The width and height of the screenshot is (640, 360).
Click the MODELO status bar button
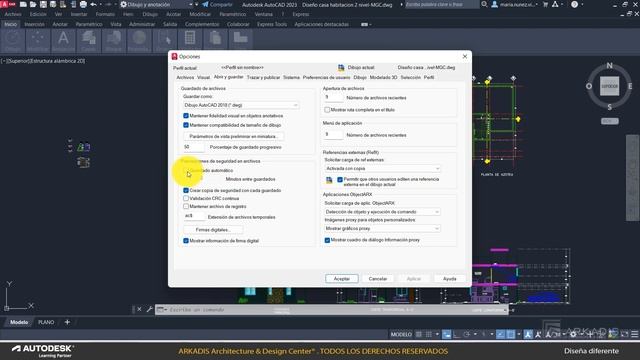(x=401, y=334)
